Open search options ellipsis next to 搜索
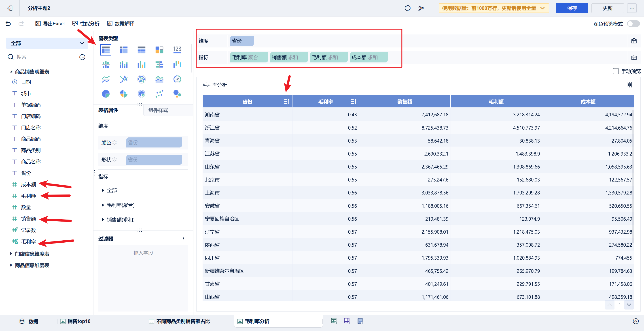Screen dimensions: 644x331 (82, 57)
